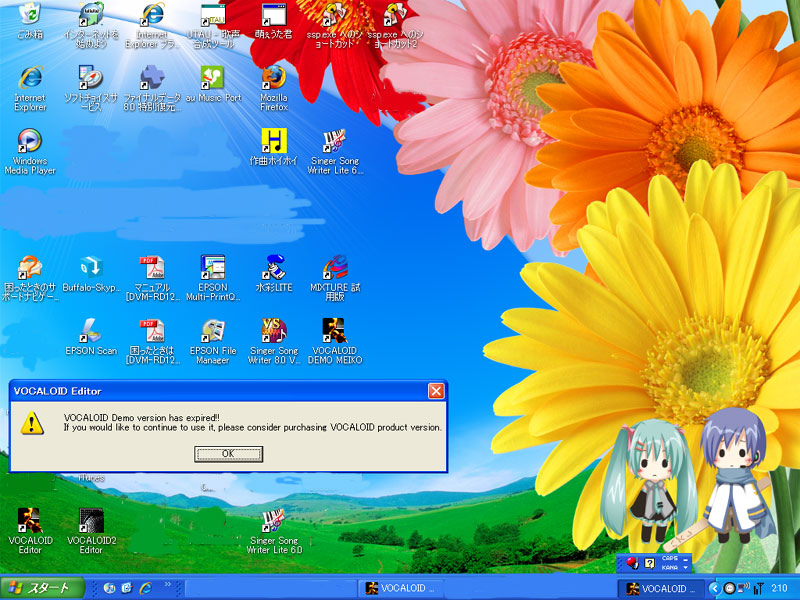Click the green-haired Miku desktop mascot

coord(649,483)
